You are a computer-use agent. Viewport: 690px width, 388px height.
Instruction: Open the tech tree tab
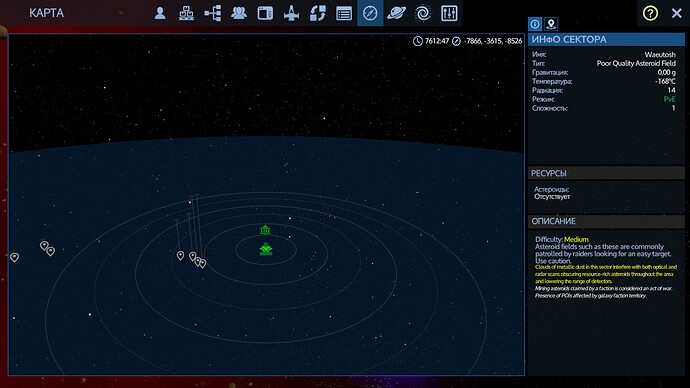[213, 13]
